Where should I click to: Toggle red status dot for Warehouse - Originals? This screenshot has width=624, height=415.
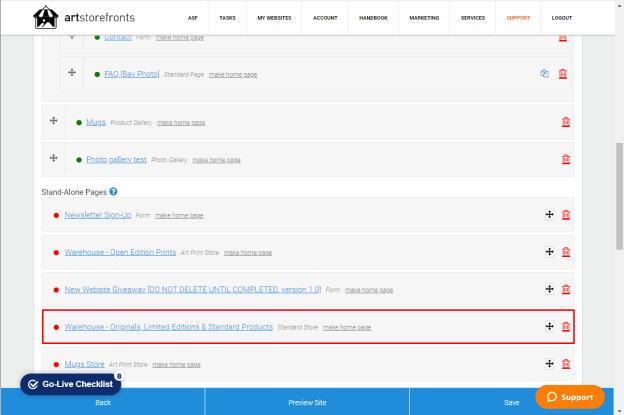point(57,327)
